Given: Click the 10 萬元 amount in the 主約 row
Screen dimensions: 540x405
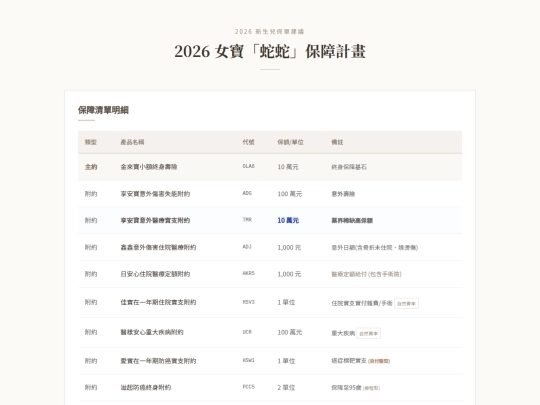Looking at the screenshot, I should pyautogui.click(x=288, y=167).
